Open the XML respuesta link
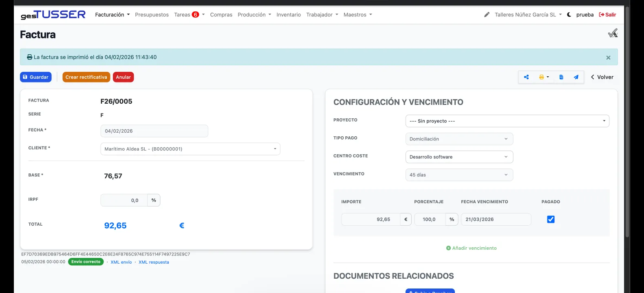 point(154,262)
